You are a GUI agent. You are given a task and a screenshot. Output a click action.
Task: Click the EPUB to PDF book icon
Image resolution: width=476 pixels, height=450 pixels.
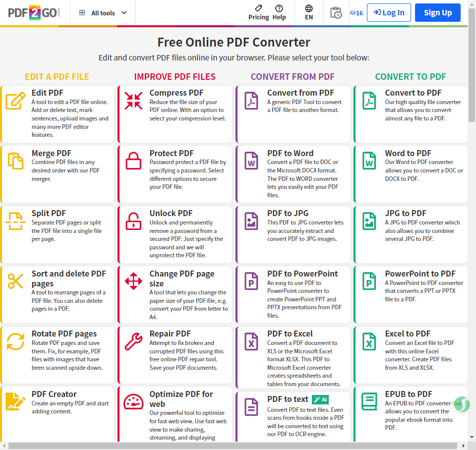tap(369, 401)
